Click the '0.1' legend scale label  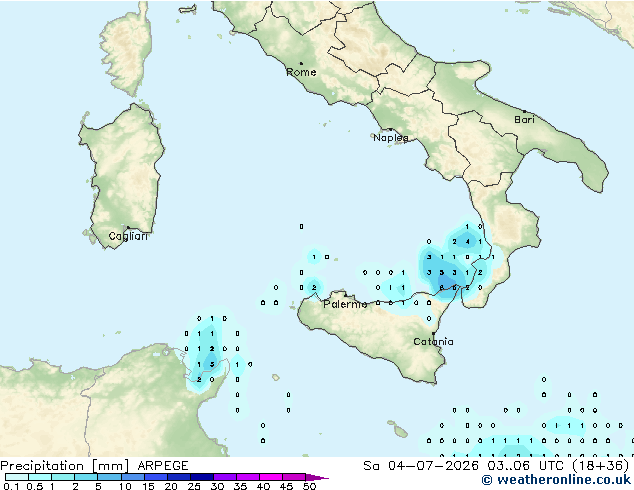[11, 486]
